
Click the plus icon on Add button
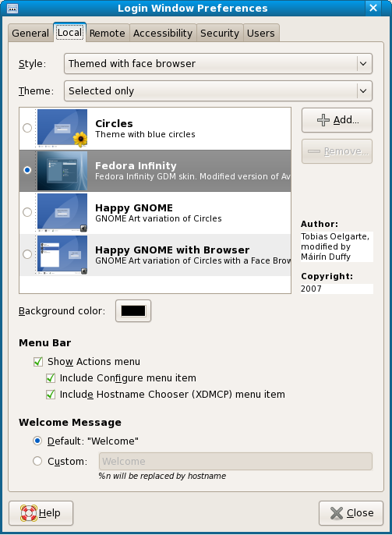pyautogui.click(x=323, y=120)
